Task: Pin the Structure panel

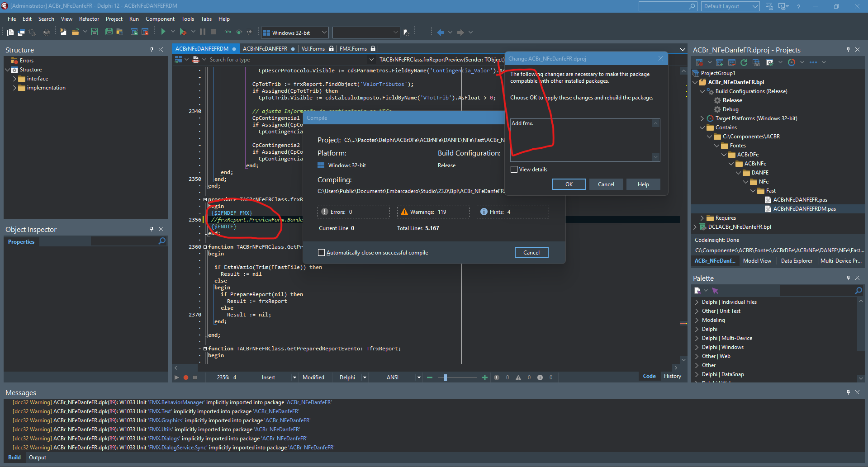Action: point(152,50)
